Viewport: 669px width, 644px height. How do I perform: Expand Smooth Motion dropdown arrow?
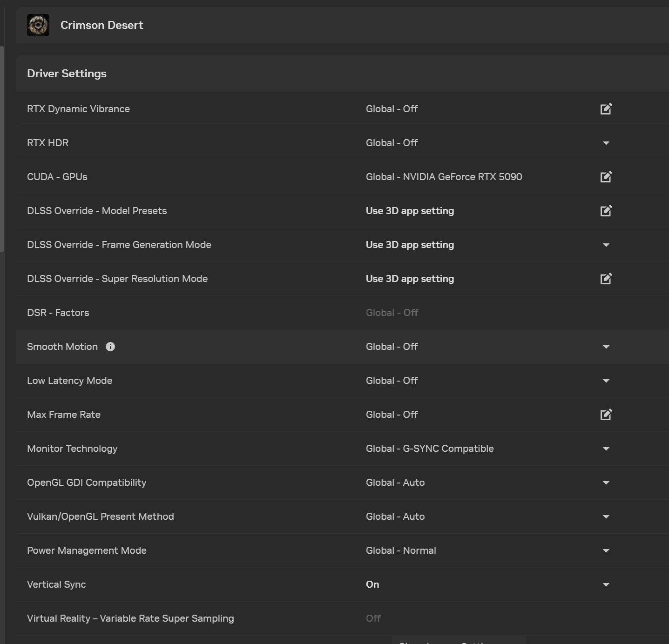coord(606,347)
